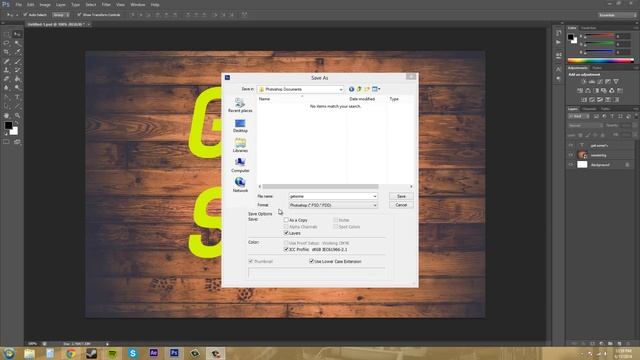640x360 pixels.
Task: Select the Lasso tool
Action: (7, 43)
